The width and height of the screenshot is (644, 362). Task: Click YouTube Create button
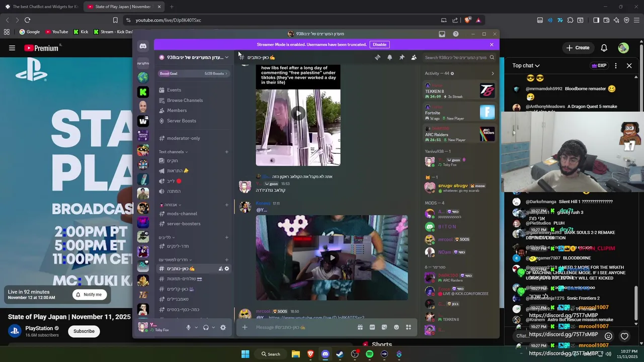pyautogui.click(x=578, y=48)
